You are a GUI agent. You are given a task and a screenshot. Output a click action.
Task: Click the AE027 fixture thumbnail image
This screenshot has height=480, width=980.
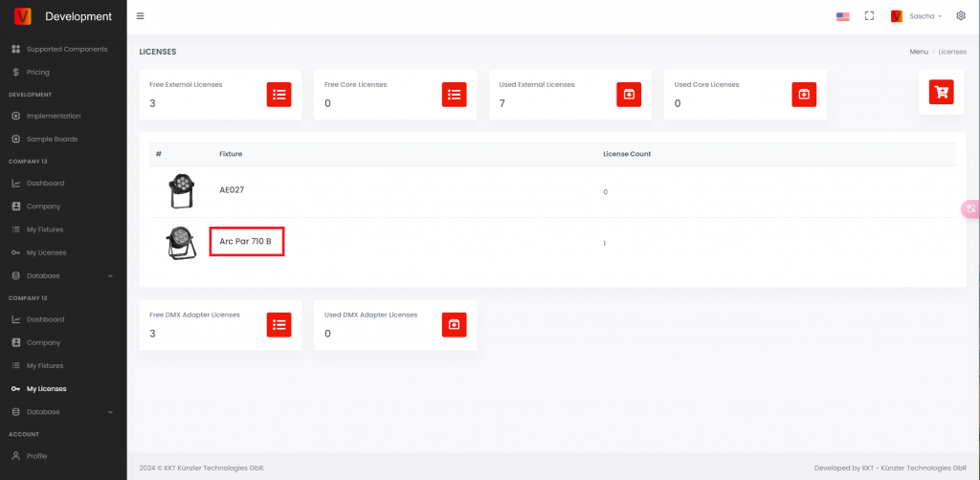[179, 192]
